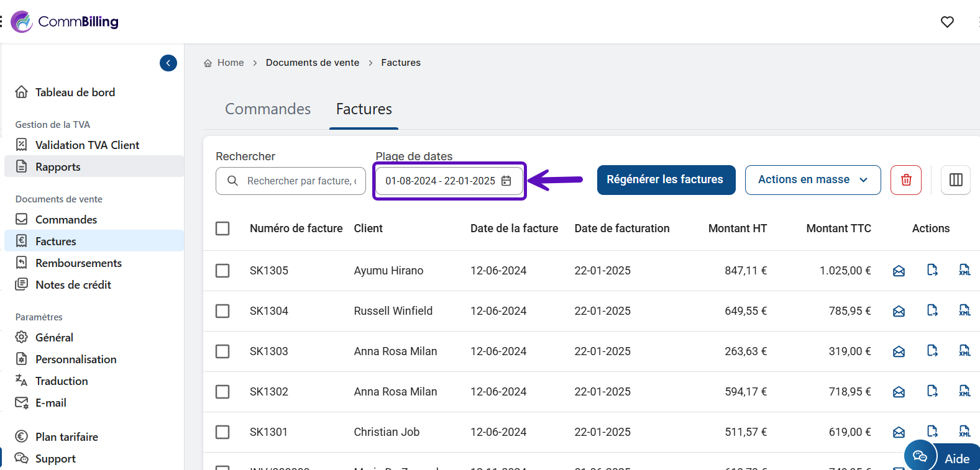Open the column layout selector icon
This screenshot has height=470, width=980.
[955, 180]
